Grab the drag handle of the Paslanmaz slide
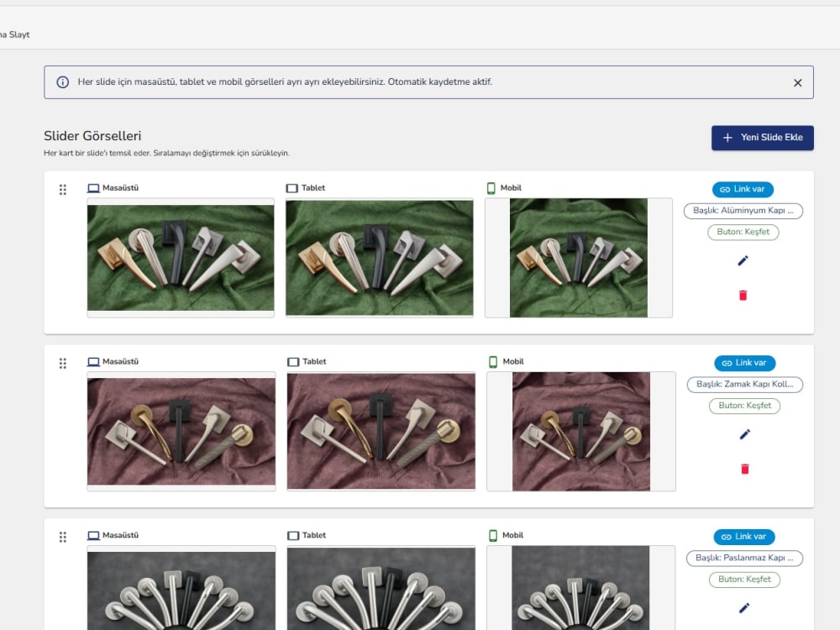The image size is (840, 630). click(63, 537)
